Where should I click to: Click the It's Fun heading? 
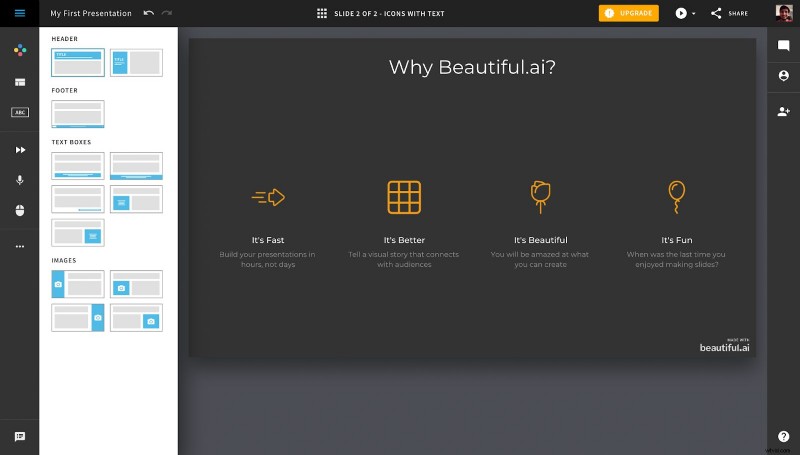677,240
